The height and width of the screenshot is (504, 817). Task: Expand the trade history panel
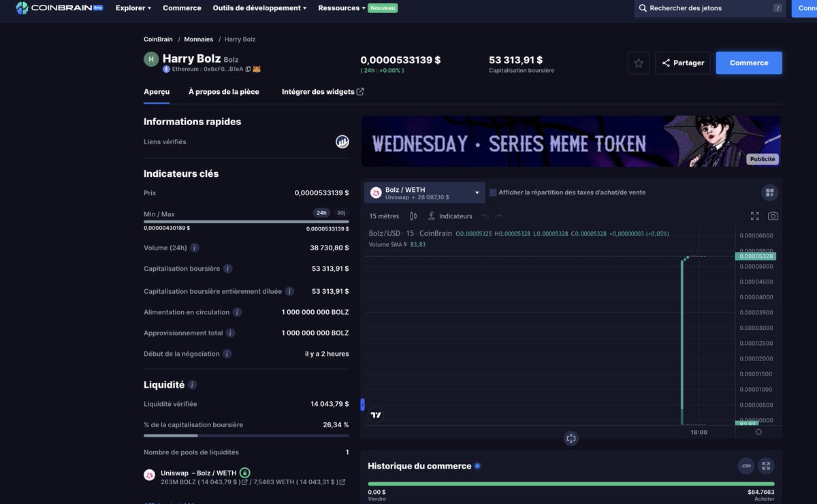[x=766, y=466]
